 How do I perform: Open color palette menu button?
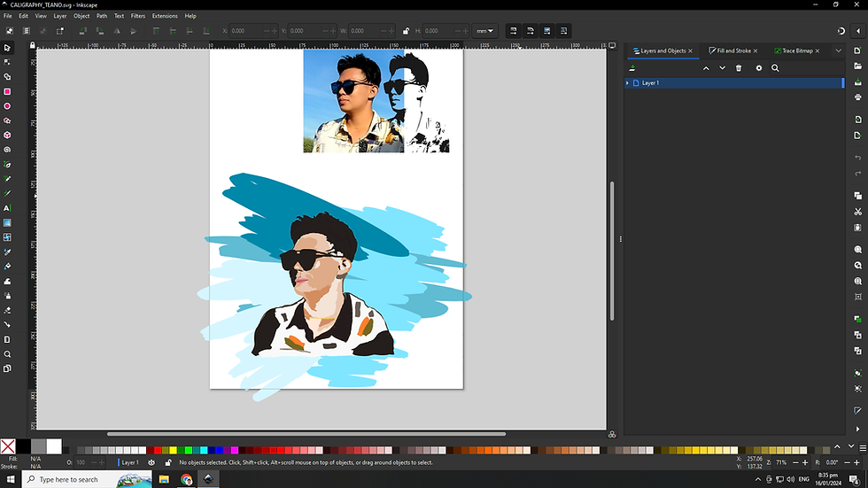[x=863, y=448]
